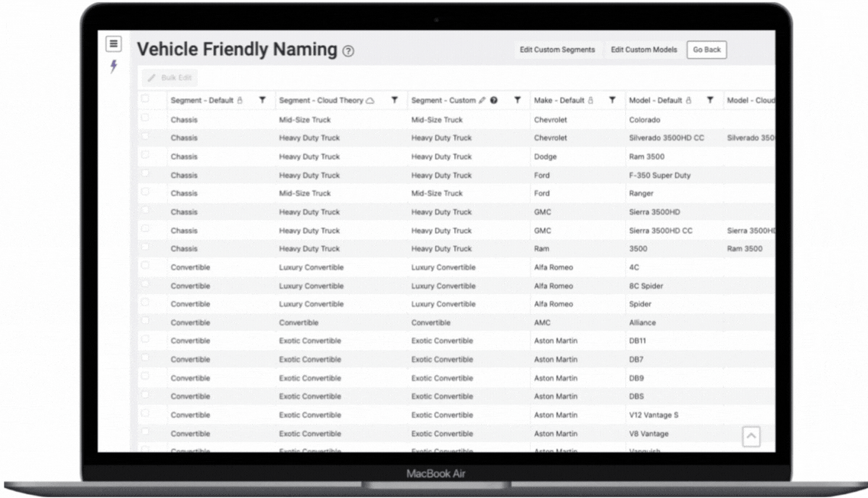Sort by Segment - Default header
The height and width of the screenshot is (498, 868).
pyautogui.click(x=202, y=100)
